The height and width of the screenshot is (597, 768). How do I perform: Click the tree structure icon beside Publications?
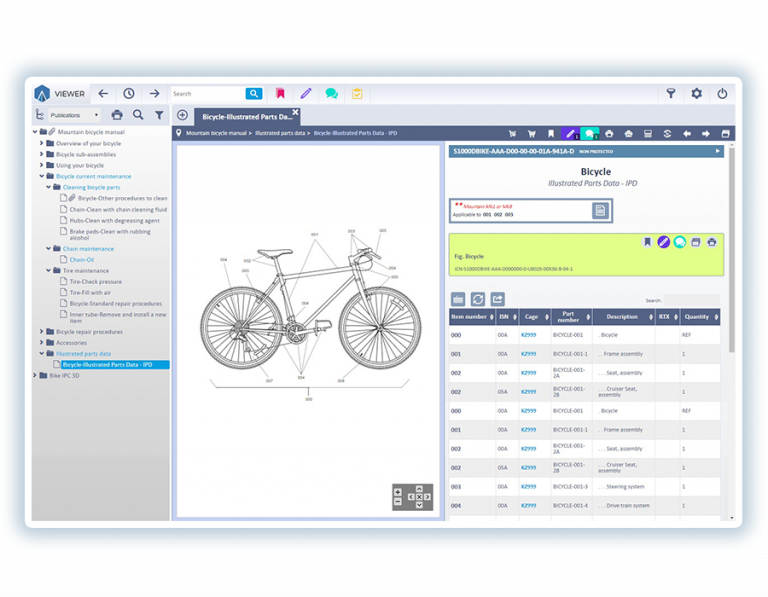pyautogui.click(x=40, y=115)
